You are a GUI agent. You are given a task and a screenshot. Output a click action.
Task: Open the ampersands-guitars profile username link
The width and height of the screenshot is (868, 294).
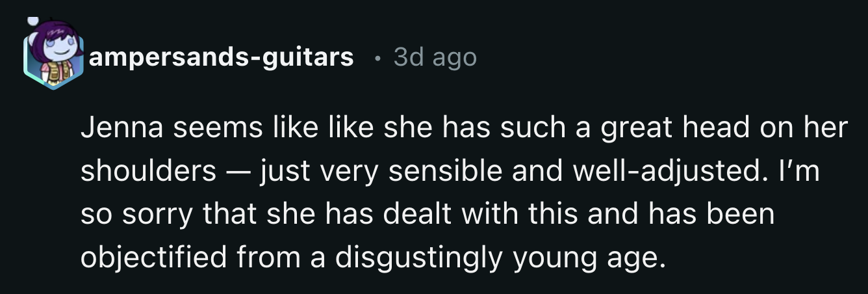pos(222,57)
